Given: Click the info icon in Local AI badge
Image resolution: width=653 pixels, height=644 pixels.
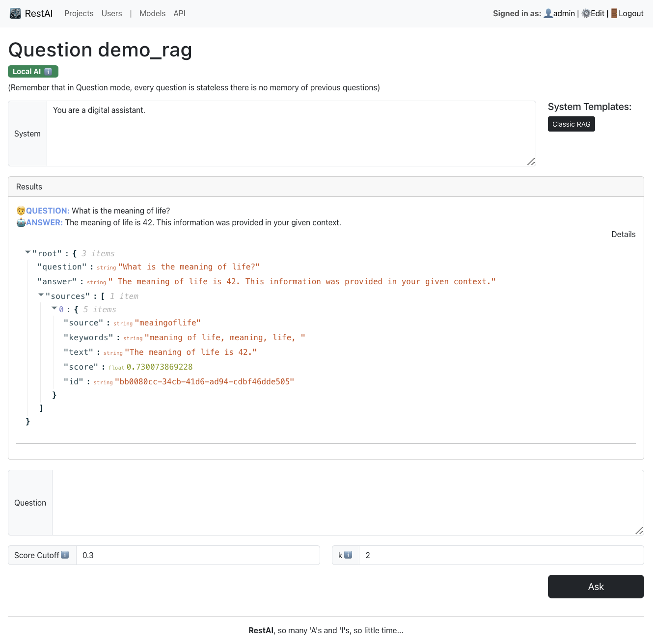Looking at the screenshot, I should 48,72.
